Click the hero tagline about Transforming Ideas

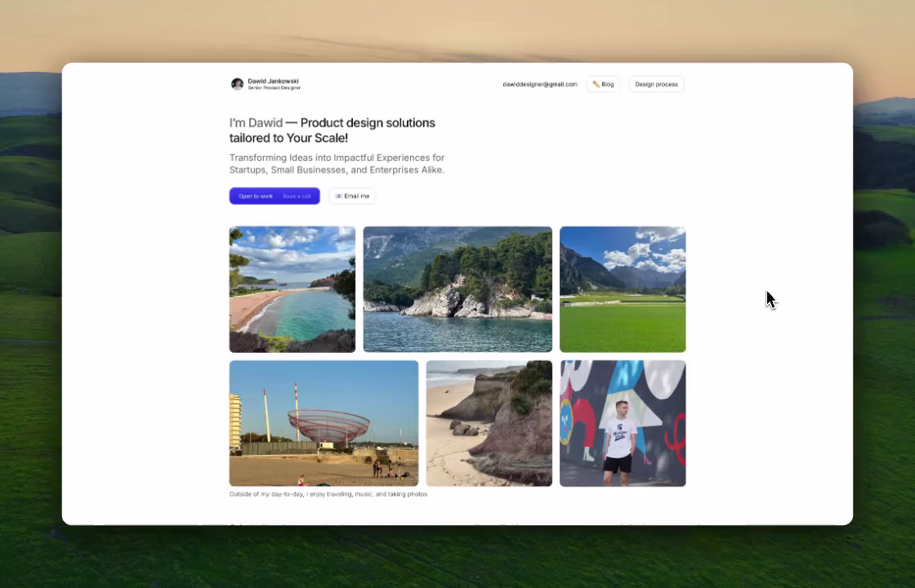pyautogui.click(x=337, y=163)
